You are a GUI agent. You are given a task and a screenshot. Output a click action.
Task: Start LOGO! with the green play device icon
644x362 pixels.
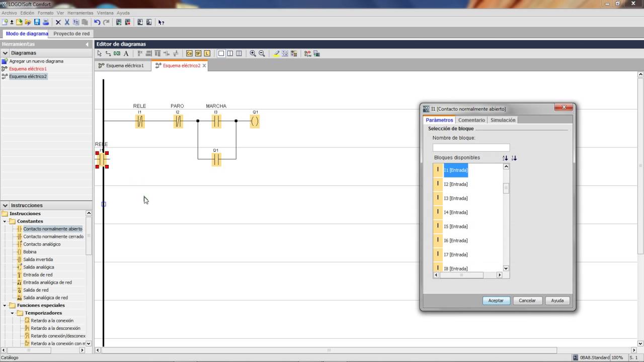click(x=119, y=22)
